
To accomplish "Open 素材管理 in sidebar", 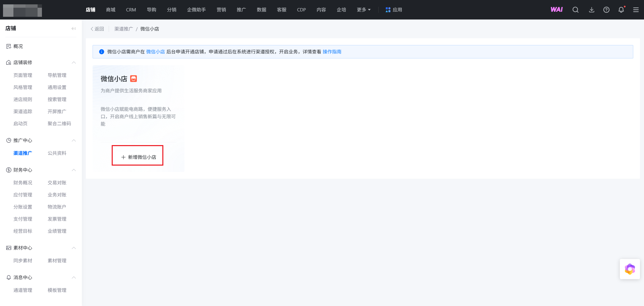I will click(57, 261).
